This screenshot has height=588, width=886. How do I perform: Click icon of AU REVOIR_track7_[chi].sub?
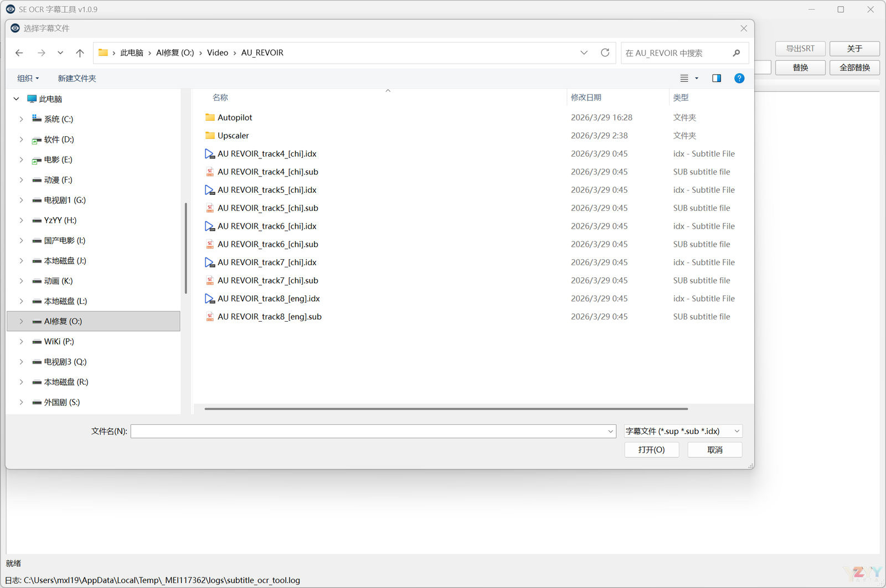click(x=210, y=280)
